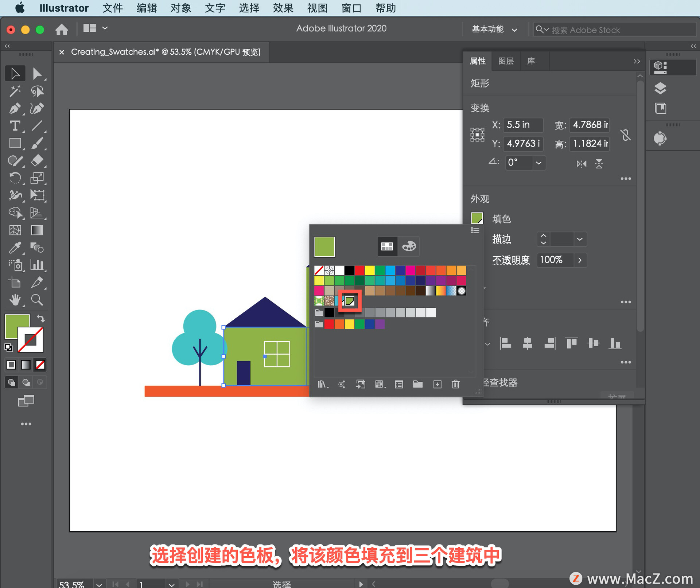Switch to the 图层 tab
The image size is (700, 588).
506,61
